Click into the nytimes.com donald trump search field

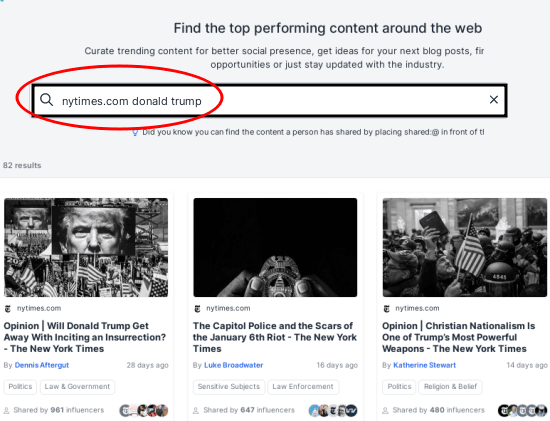click(x=269, y=100)
